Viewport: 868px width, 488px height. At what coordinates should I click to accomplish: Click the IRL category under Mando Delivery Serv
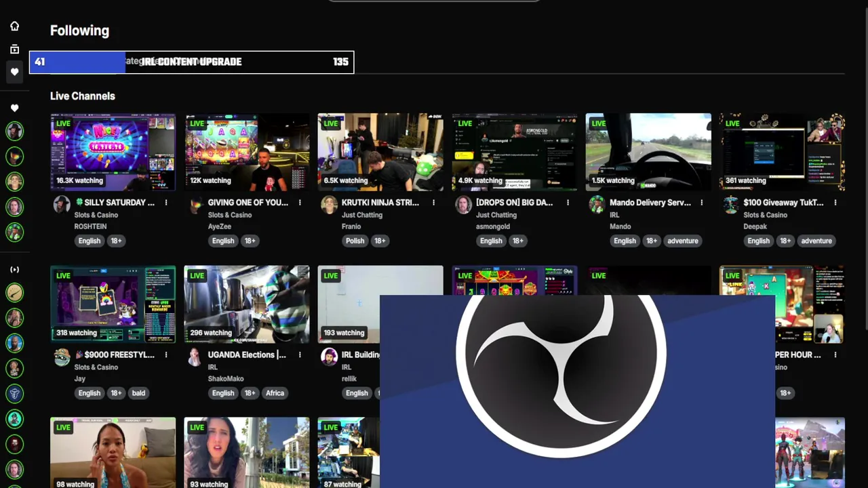coord(614,215)
